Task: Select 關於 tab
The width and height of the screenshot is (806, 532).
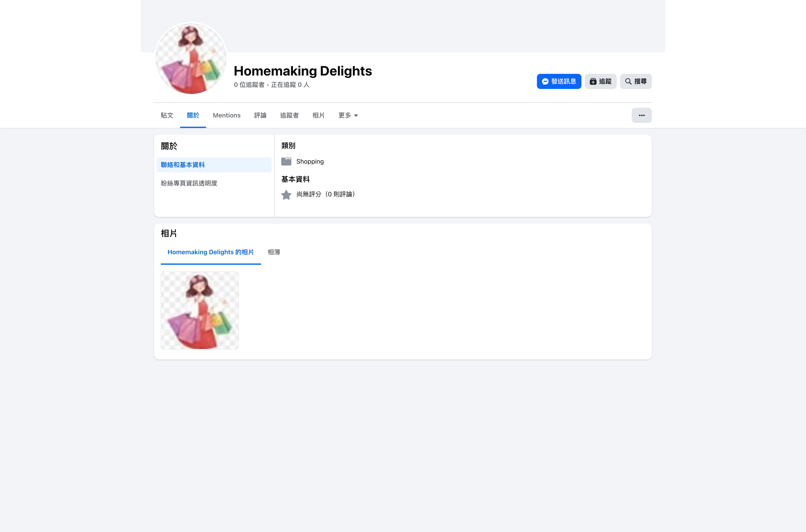Action: pyautogui.click(x=193, y=115)
